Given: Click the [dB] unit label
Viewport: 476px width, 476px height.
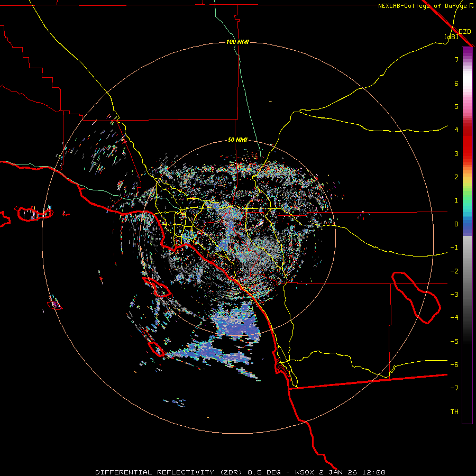Looking at the screenshot, I should pyautogui.click(x=452, y=37).
